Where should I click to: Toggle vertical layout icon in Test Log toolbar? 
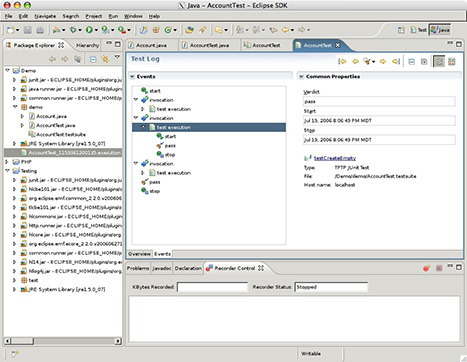(452, 62)
